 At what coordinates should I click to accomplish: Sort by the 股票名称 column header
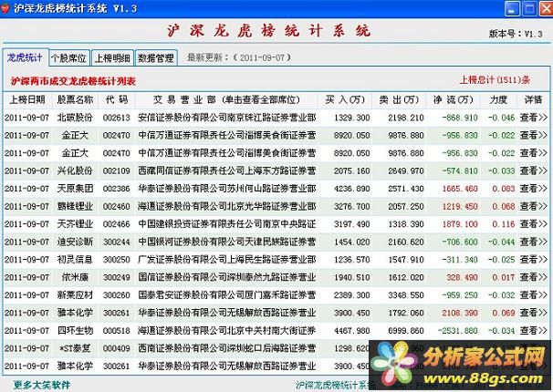pyautogui.click(x=75, y=100)
